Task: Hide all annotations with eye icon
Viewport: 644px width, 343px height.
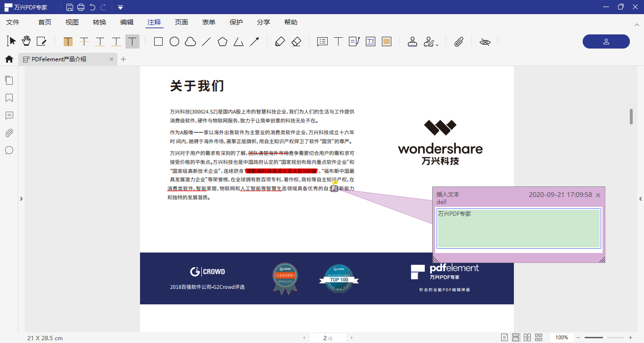Action: 485,41
